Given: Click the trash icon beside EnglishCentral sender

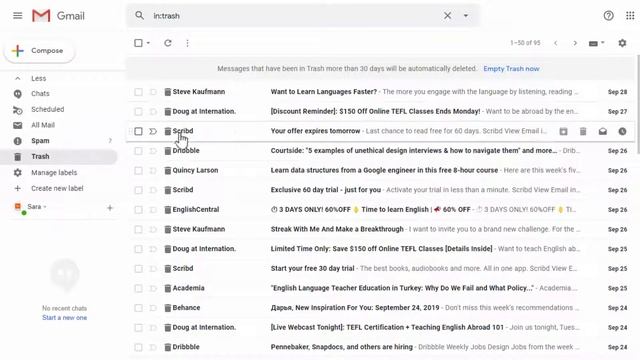Looking at the screenshot, I should point(167,210).
